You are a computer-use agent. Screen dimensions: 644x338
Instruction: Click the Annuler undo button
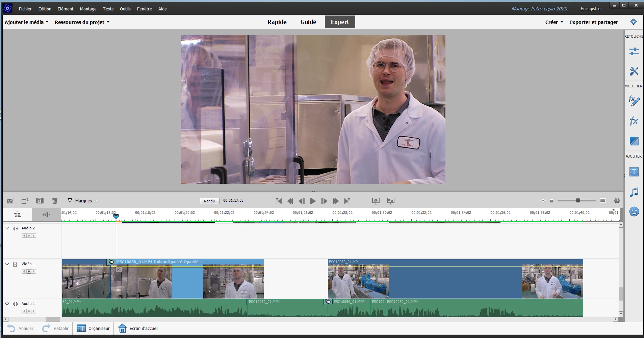(21, 328)
